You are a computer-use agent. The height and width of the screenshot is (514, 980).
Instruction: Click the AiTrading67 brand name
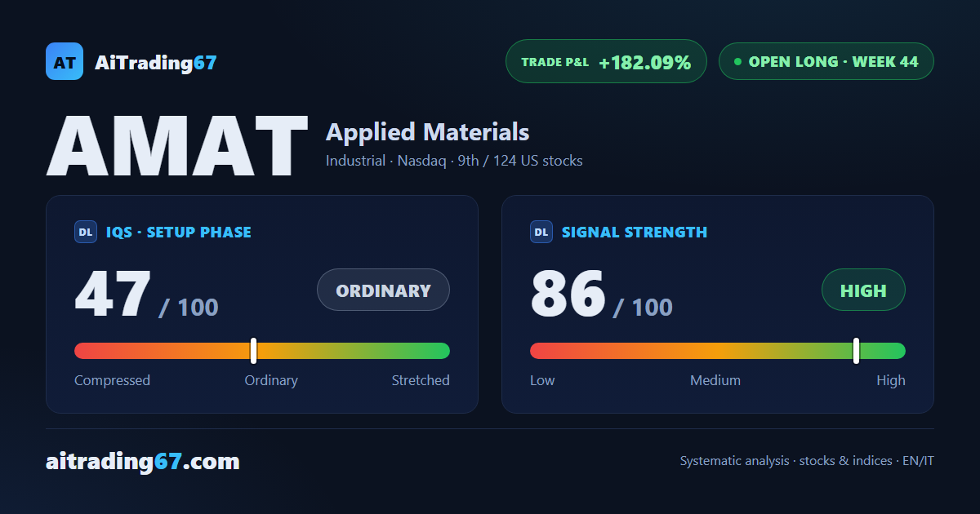pos(156,62)
